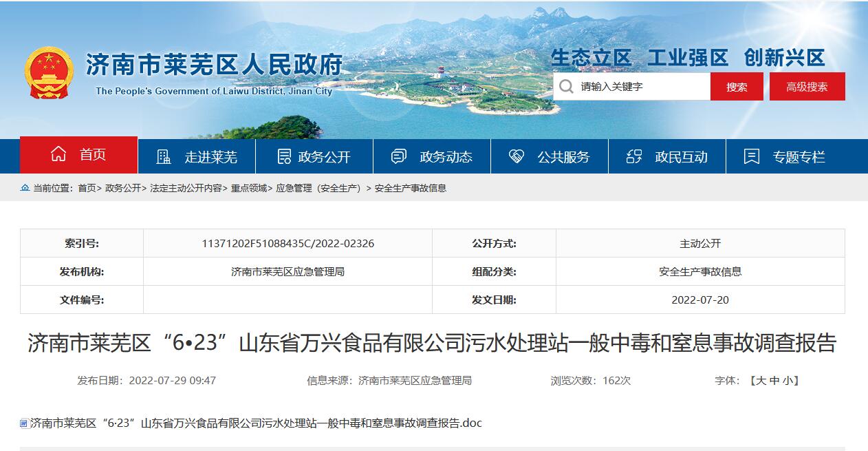
Task: Click the magnifier icon in search box
Action: coord(566,87)
